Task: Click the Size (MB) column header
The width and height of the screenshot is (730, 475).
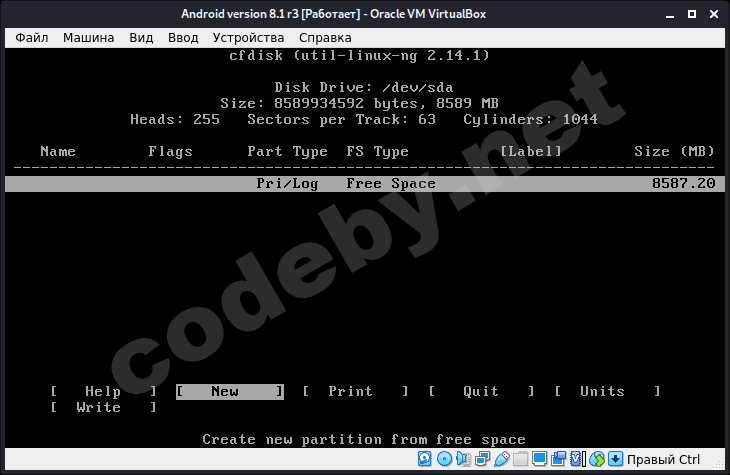Action: pyautogui.click(x=674, y=151)
